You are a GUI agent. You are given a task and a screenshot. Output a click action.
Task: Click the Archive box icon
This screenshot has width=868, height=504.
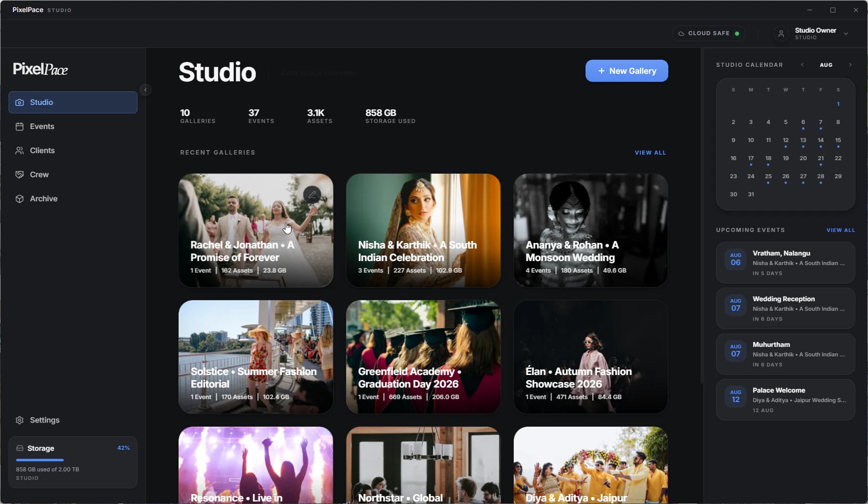tap(20, 199)
